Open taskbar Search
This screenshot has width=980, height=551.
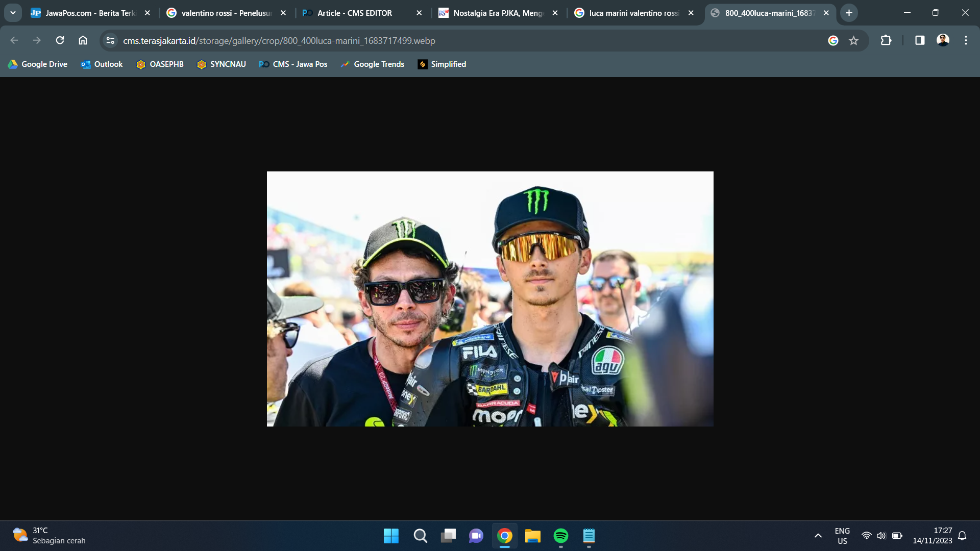click(x=420, y=536)
